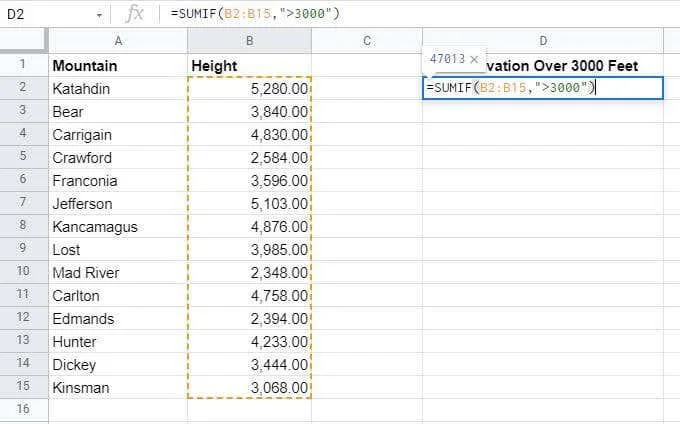
Task: Dismiss the 47013 result preview tooltip
Action: (474, 59)
